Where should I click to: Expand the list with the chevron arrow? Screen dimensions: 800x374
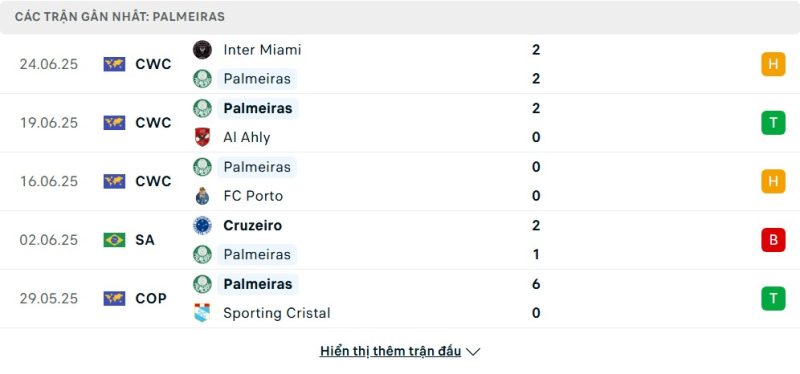point(473,352)
